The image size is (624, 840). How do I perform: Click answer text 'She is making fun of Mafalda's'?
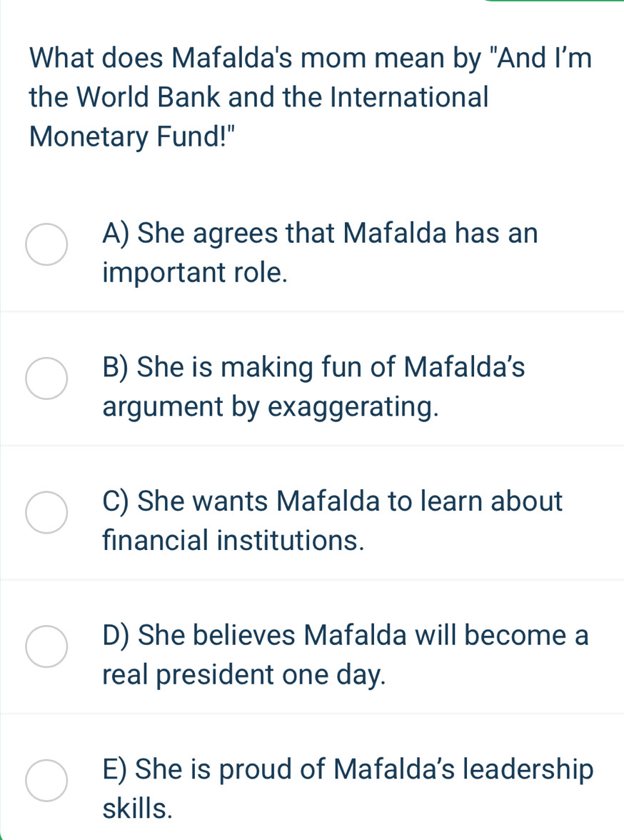click(314, 367)
